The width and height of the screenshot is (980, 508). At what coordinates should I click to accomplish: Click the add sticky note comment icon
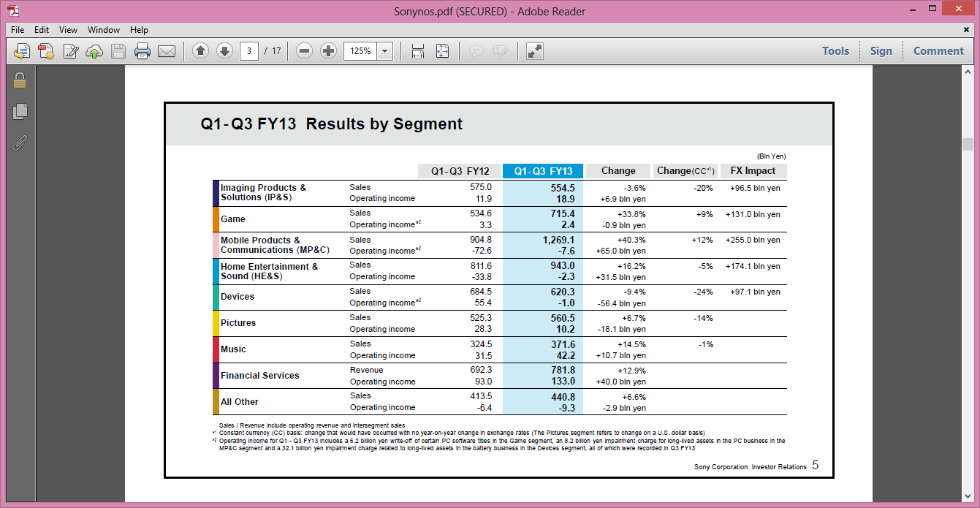(476, 51)
